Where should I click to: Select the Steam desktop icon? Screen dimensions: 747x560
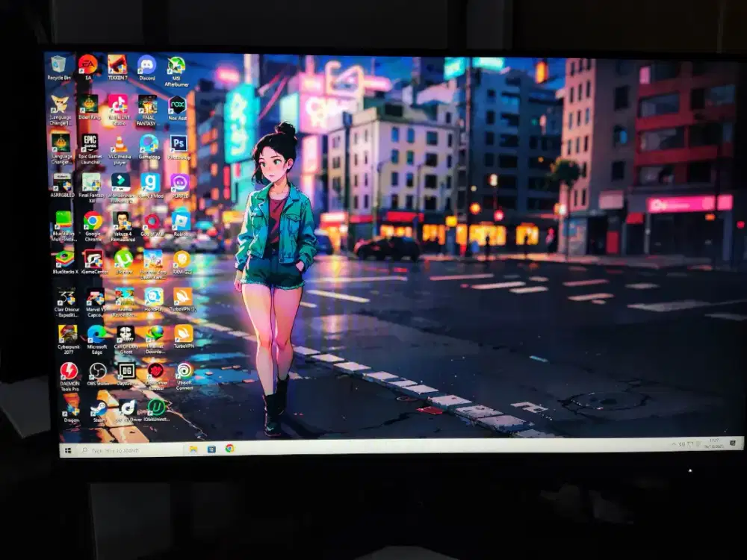click(x=98, y=408)
